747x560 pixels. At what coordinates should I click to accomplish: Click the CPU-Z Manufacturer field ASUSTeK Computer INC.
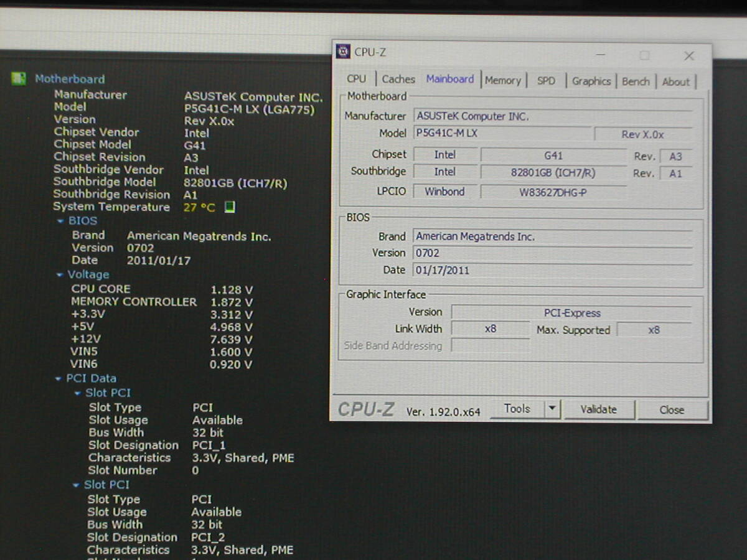(x=553, y=116)
